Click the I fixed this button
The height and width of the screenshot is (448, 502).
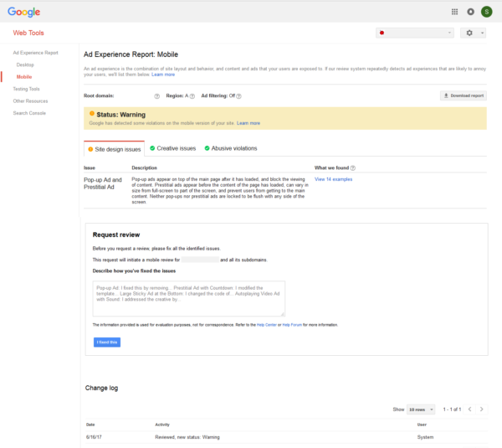click(x=107, y=342)
